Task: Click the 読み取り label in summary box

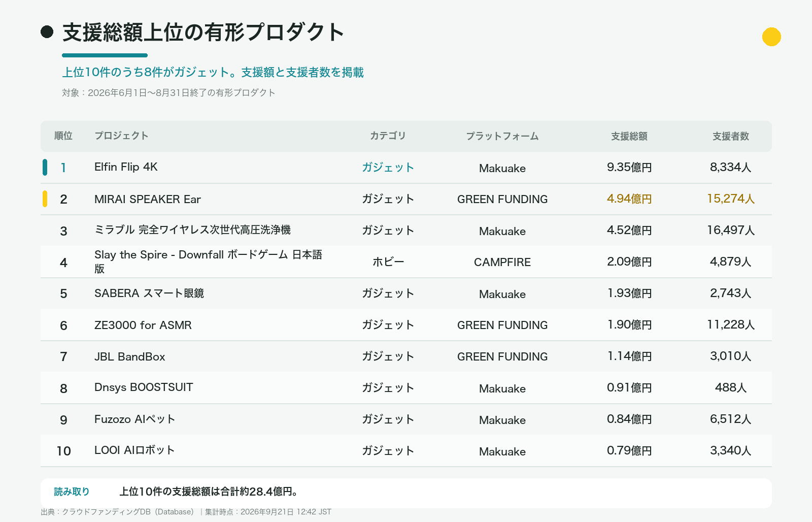Action: point(72,492)
